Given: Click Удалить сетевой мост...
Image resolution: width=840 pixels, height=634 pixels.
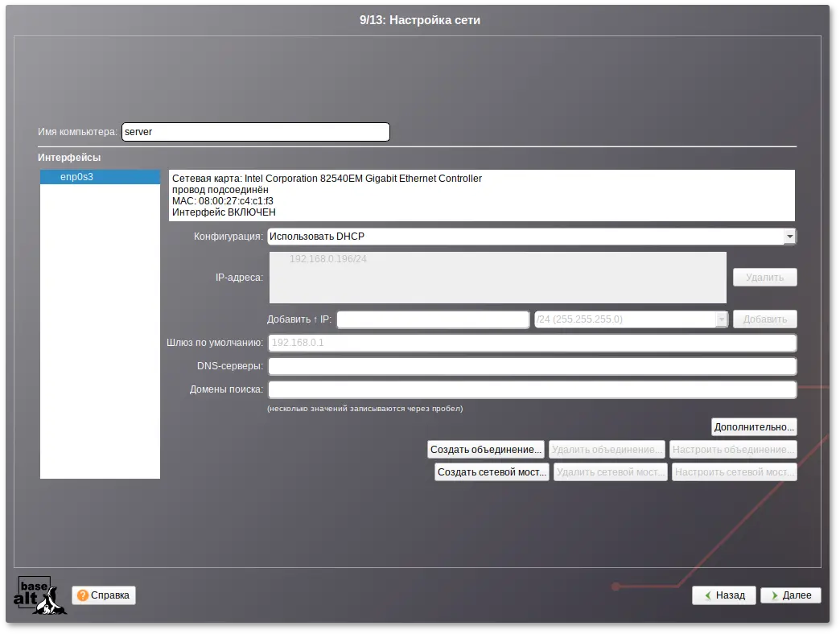Looking at the screenshot, I should tap(610, 471).
